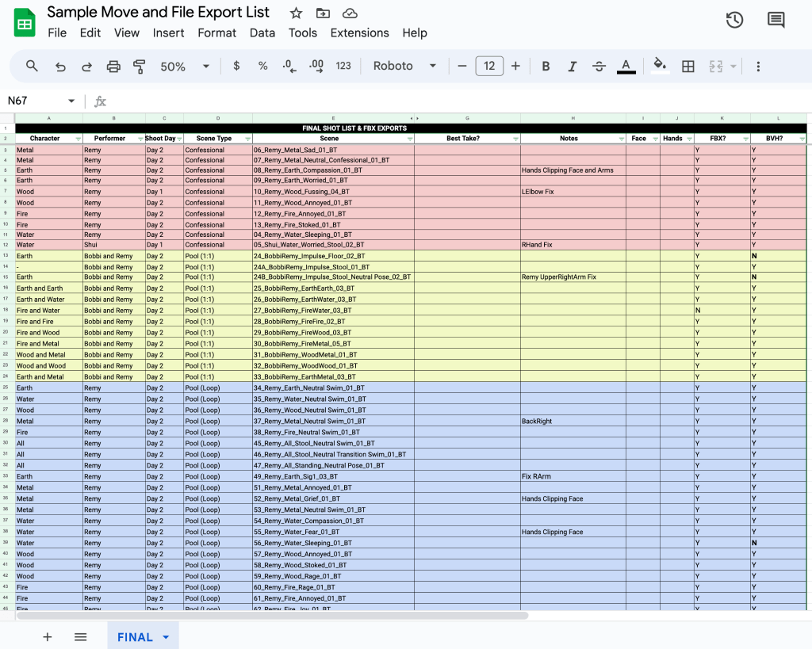
Task: Star this spreadsheet document
Action: click(296, 13)
